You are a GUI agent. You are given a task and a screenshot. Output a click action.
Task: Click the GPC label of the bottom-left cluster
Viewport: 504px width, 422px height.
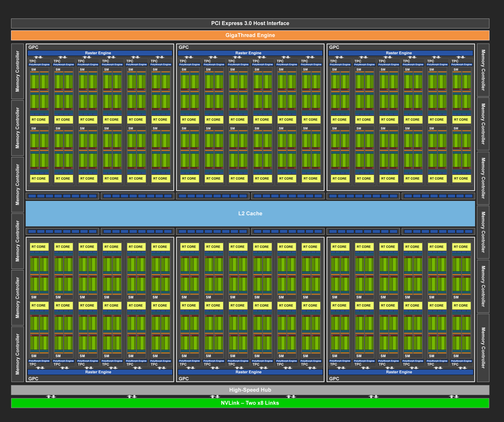pyautogui.click(x=33, y=379)
